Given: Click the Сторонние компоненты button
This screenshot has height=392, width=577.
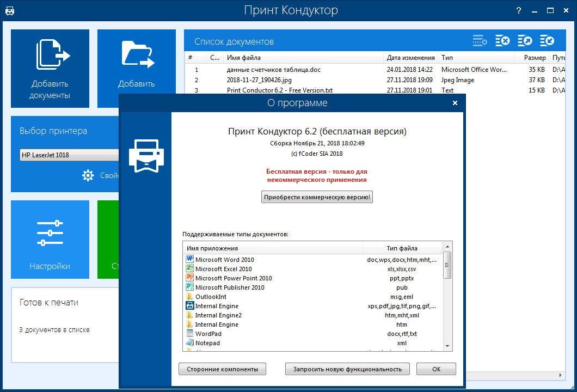Looking at the screenshot, I should coord(222,369).
